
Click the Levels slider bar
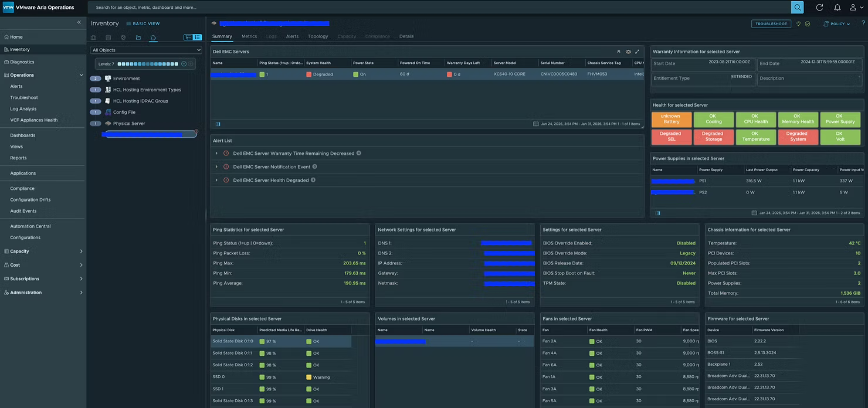click(x=148, y=64)
